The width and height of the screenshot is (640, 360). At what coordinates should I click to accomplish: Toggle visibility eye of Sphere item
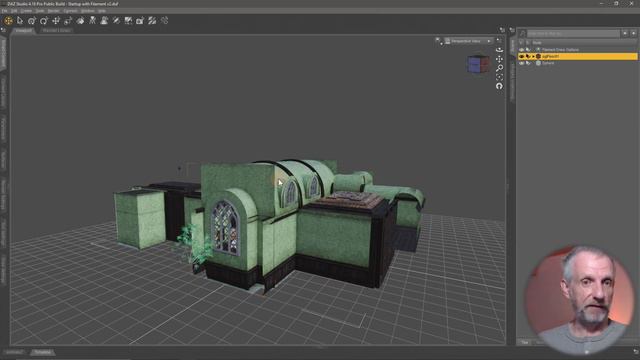(521, 63)
